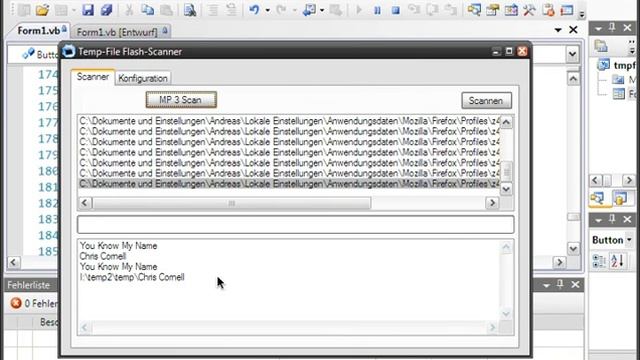Toggle the 0 Fehler error filter
Image resolution: width=640 pixels, height=360 pixels.
point(33,303)
